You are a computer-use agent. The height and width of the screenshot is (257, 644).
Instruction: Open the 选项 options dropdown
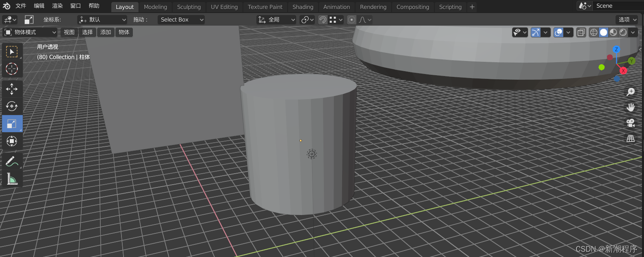click(x=628, y=20)
